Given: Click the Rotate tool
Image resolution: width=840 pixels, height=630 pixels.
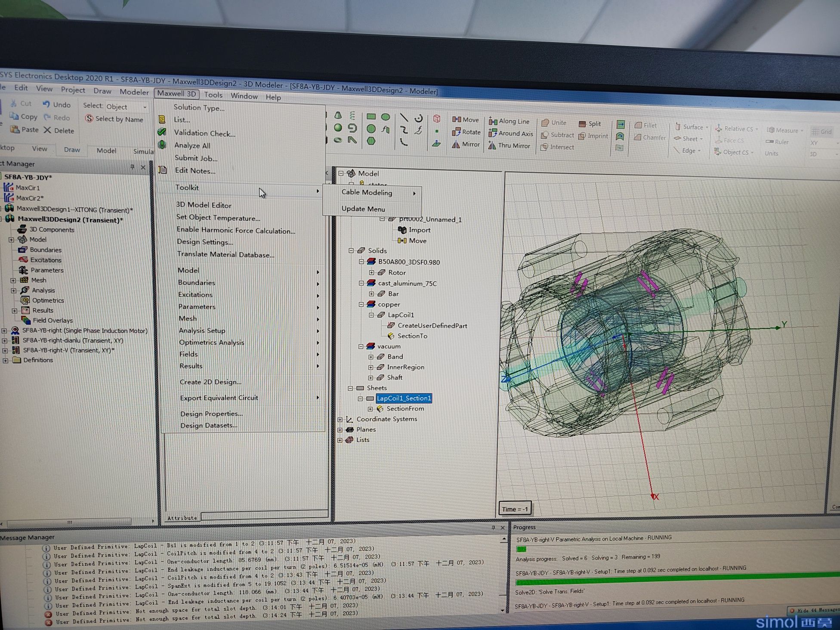Looking at the screenshot, I should (x=466, y=132).
